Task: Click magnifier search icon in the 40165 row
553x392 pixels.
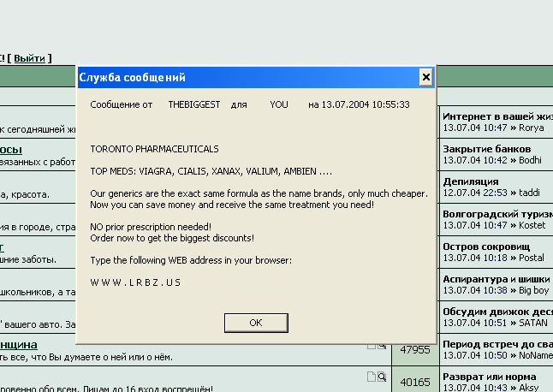Action: tap(382, 377)
